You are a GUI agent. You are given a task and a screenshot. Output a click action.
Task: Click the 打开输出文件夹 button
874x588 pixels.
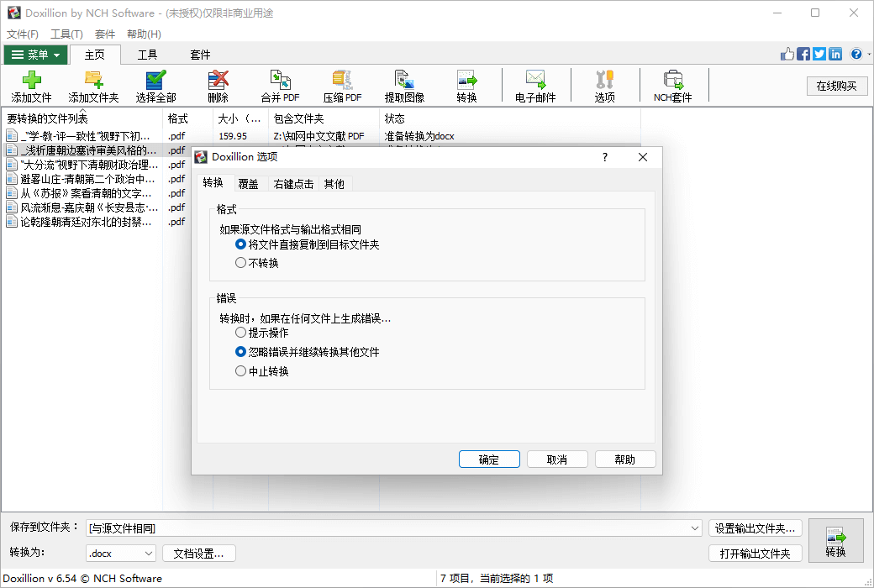click(x=756, y=554)
